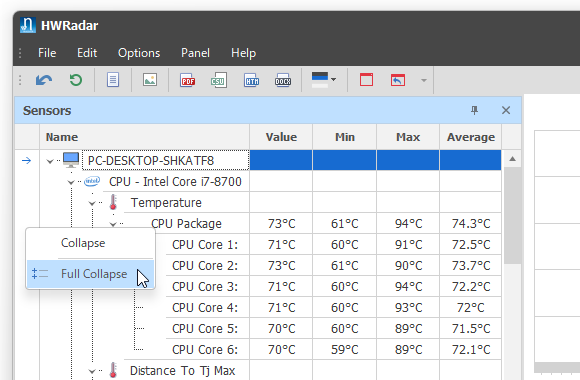Sort by the Min column header
The height and width of the screenshot is (380, 580).
tap(345, 137)
